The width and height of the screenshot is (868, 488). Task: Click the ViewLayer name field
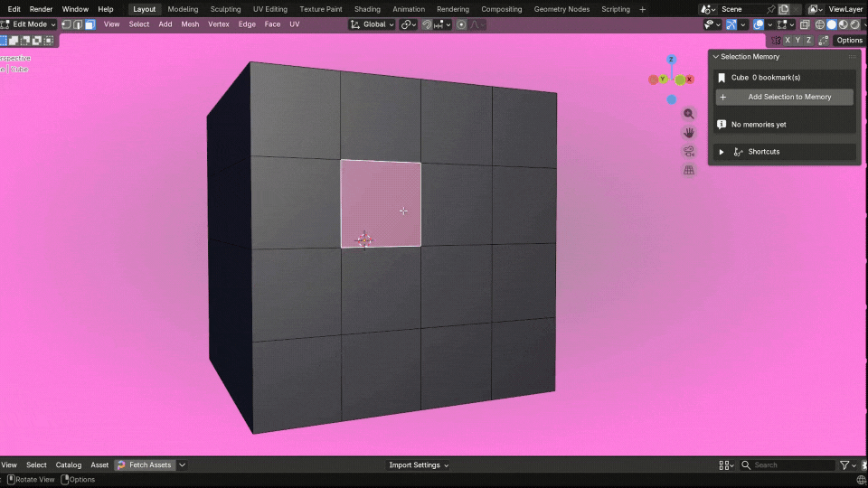click(845, 9)
